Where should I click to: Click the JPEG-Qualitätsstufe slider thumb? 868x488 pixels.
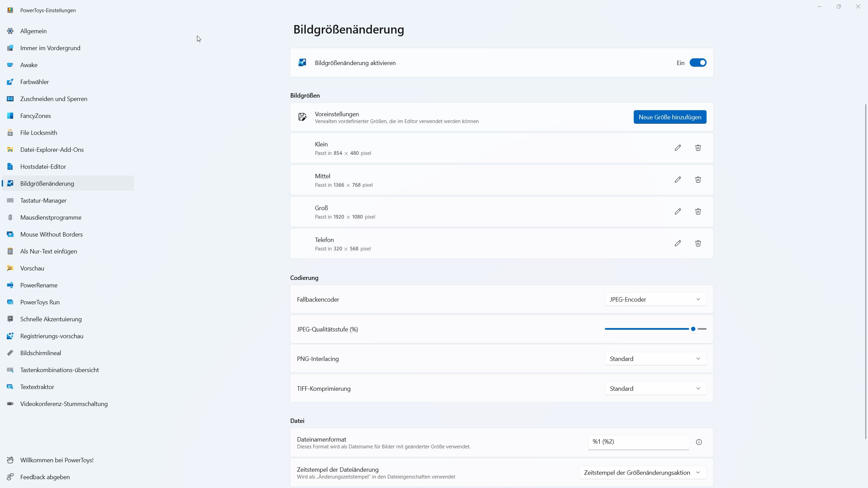coord(693,329)
